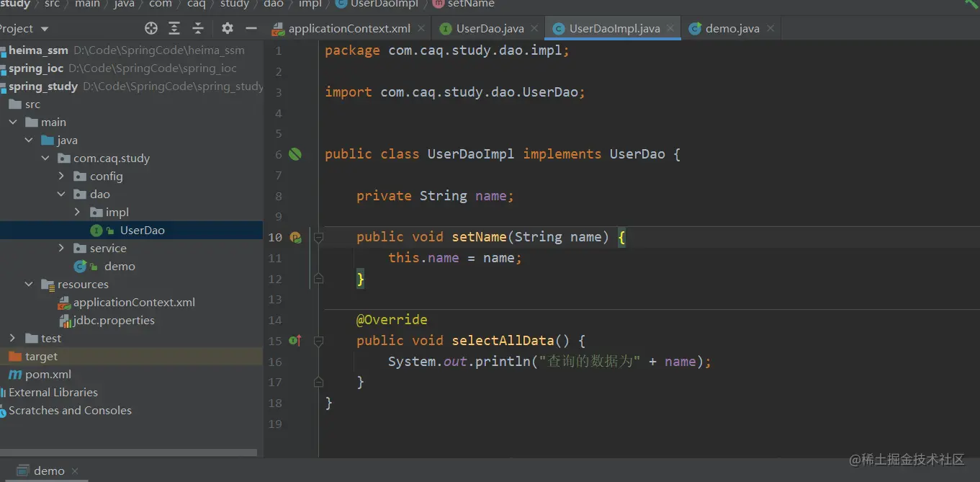Click the demo tab icon at bottom
This screenshot has height=482, width=980.
[23, 470]
